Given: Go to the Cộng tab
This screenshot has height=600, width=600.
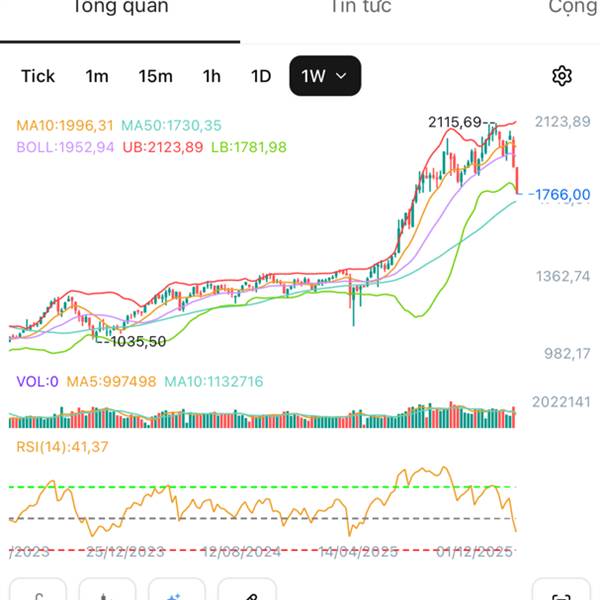Looking at the screenshot, I should tap(573, 8).
